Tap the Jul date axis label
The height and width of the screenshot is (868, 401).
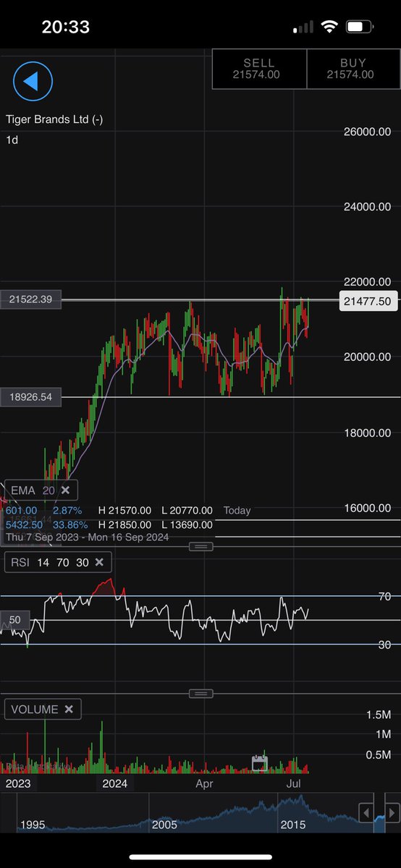tap(294, 783)
